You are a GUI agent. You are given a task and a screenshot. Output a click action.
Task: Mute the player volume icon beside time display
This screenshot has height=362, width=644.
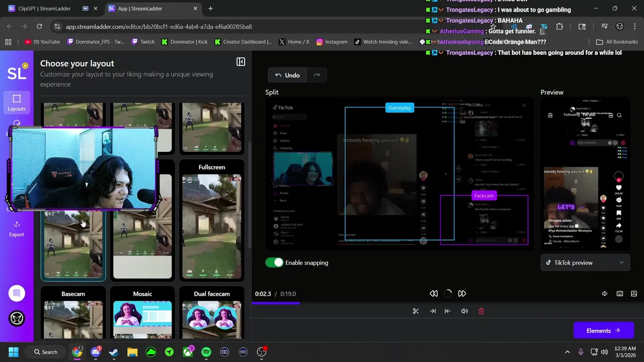[605, 294]
